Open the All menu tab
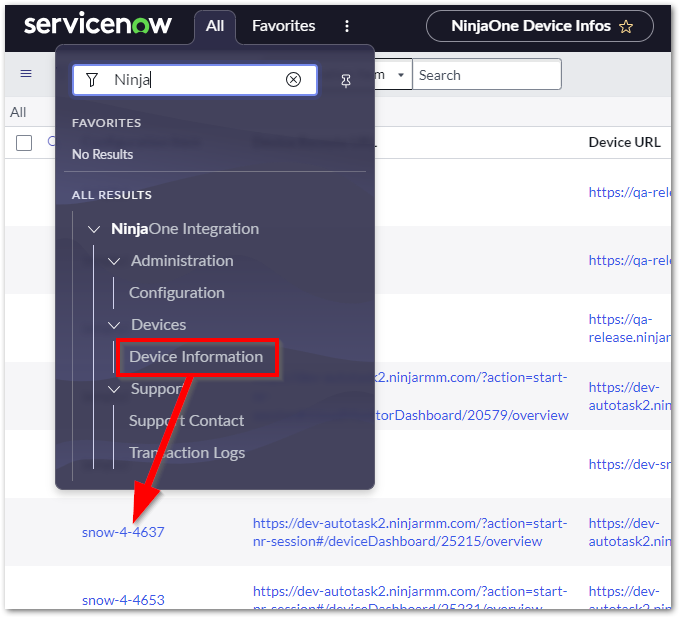The image size is (680, 618). [215, 26]
